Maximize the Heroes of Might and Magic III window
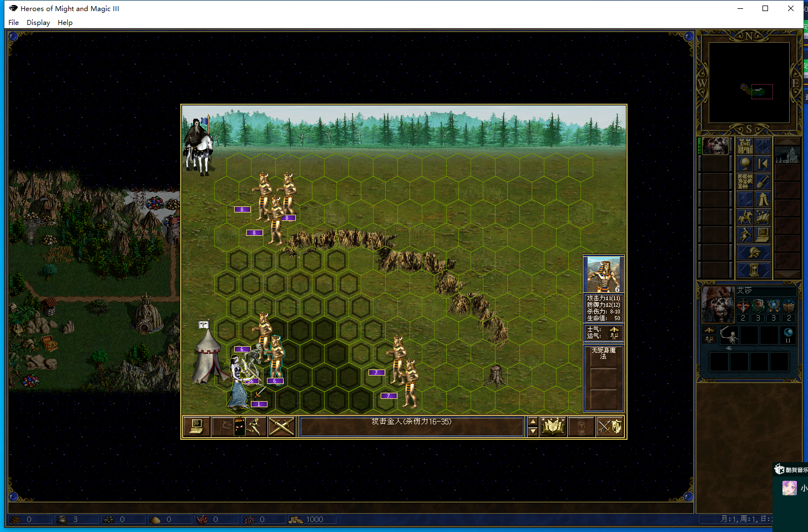808x532 pixels. 765,8
